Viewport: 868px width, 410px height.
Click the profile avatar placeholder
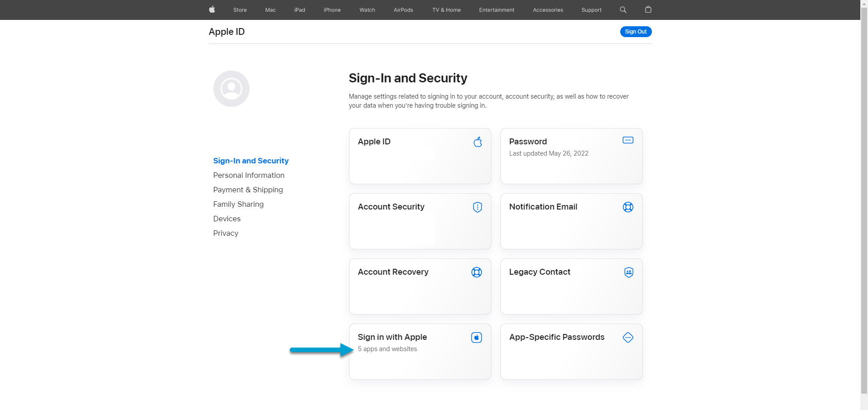pos(231,88)
